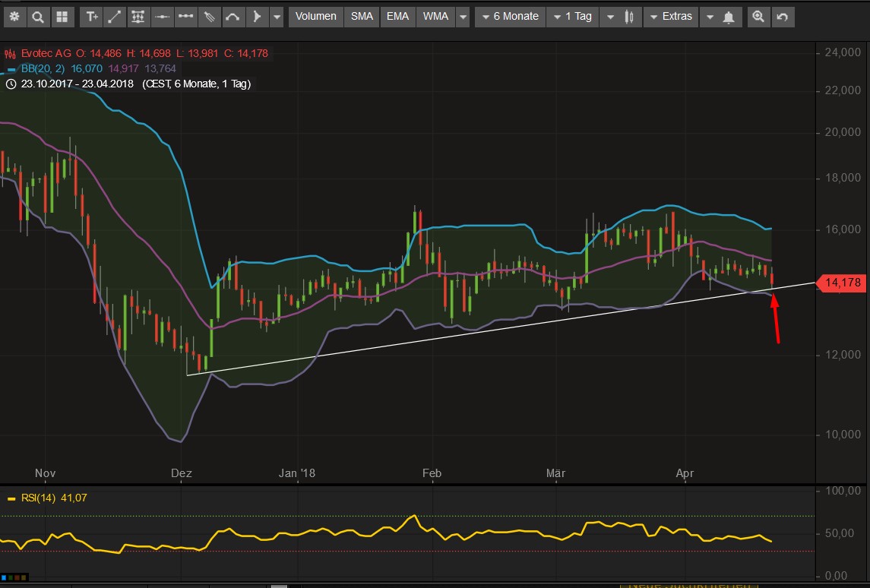870x588 pixels.
Task: Select the trend line drawing tool
Action: pos(115,17)
